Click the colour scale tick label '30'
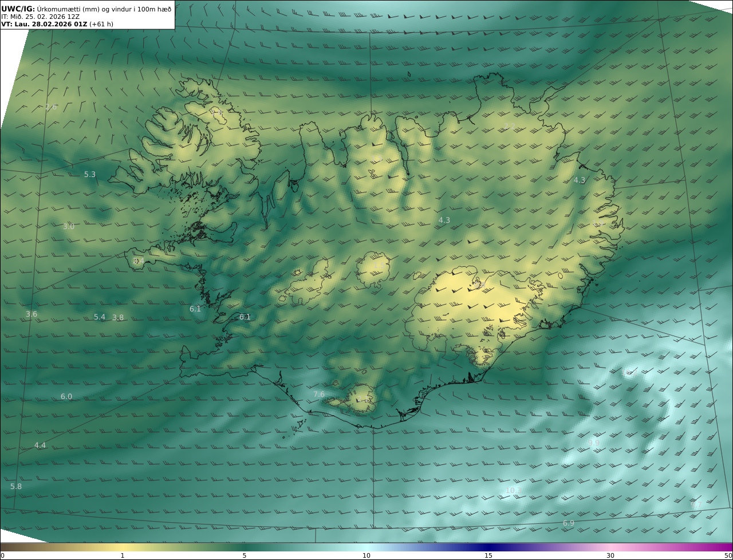This screenshot has height=560, width=733. 610,555
